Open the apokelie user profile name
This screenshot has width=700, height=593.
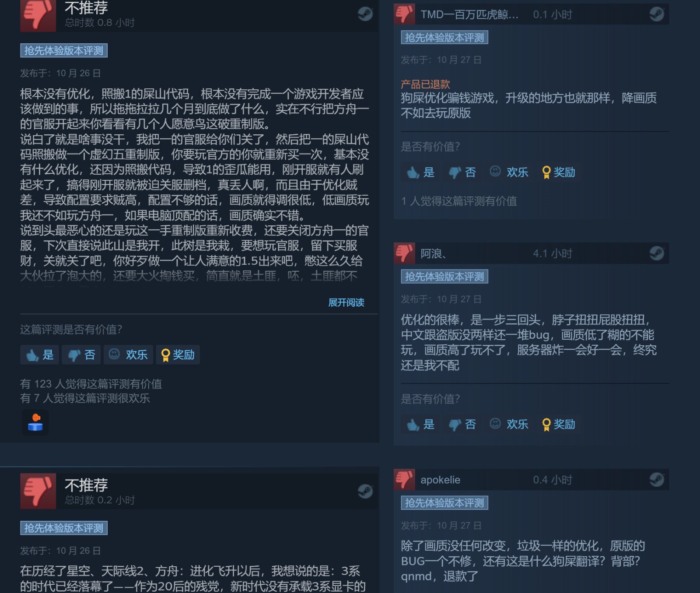click(440, 480)
